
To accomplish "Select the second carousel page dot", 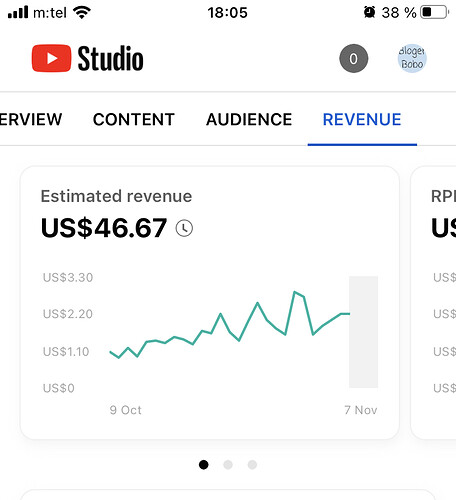I will point(228,464).
